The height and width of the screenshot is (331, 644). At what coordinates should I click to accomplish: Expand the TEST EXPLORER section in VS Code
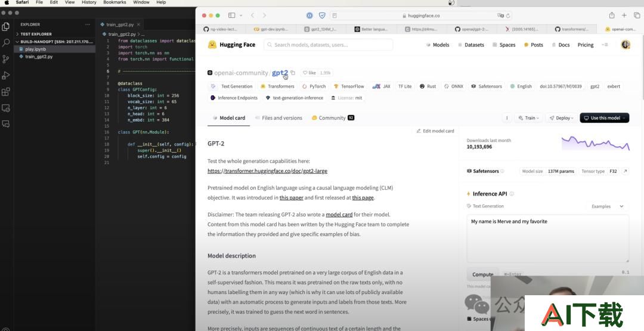pos(36,34)
